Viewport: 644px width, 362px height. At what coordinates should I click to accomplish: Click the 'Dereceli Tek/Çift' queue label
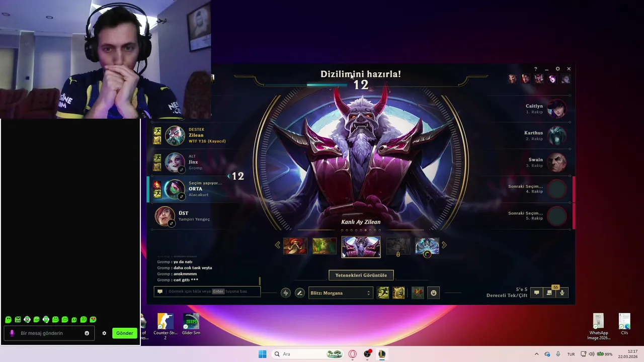pyautogui.click(x=507, y=295)
